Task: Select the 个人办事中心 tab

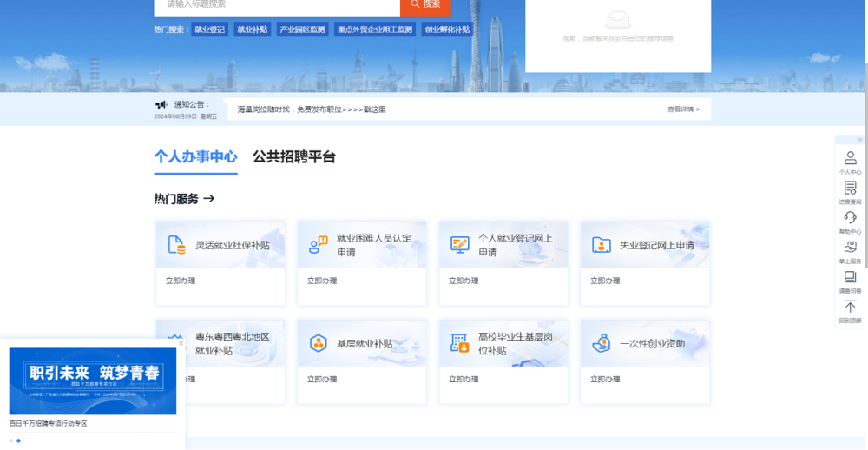Action: [195, 157]
